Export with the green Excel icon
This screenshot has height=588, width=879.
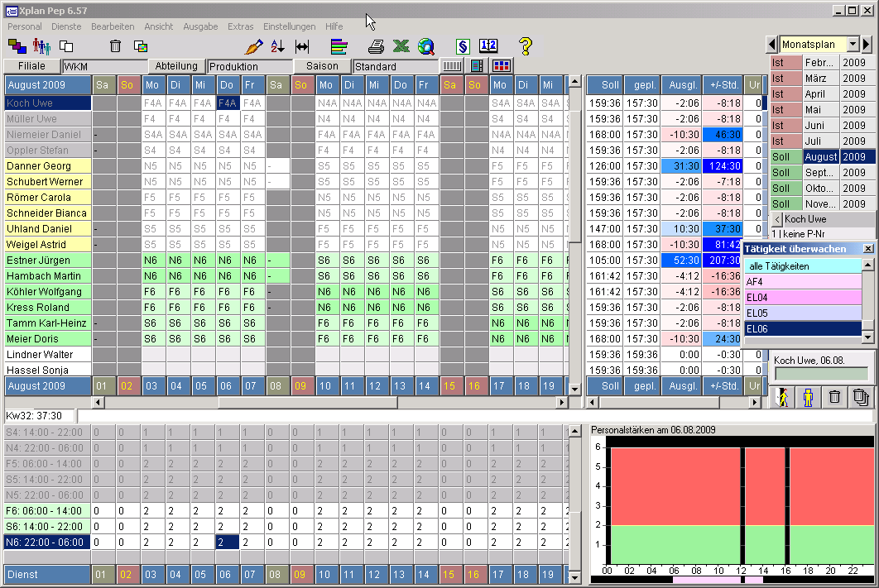[401, 46]
